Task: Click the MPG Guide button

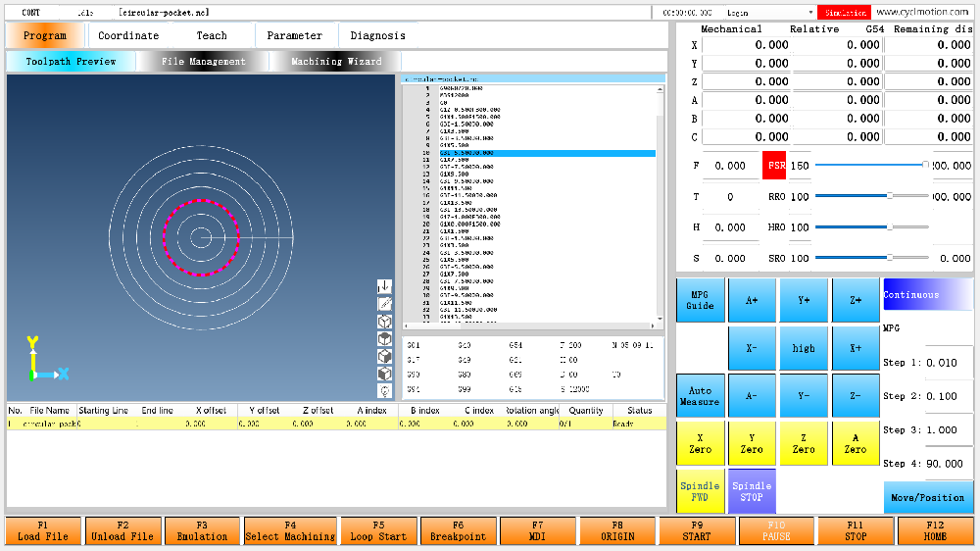Action: tap(700, 300)
